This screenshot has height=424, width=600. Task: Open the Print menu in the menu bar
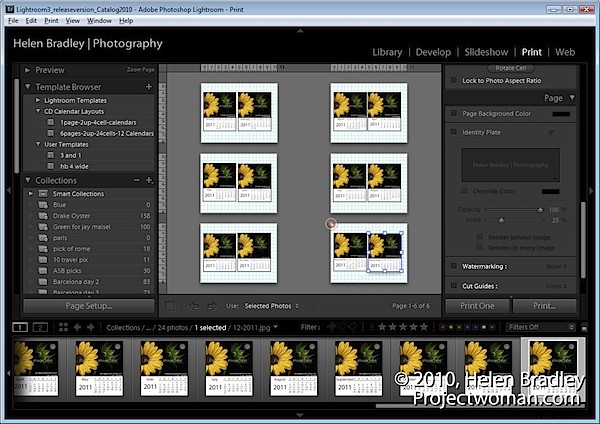coord(51,21)
